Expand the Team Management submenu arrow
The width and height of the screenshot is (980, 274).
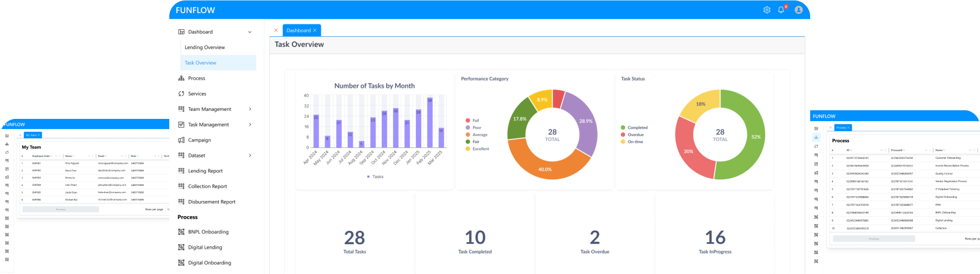pyautogui.click(x=250, y=109)
